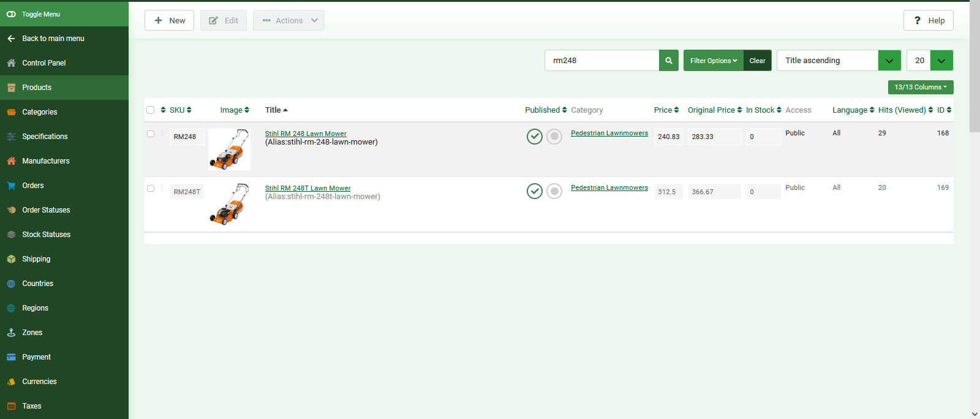
Task: Open Orders in the sidebar menu
Action: [x=64, y=186]
